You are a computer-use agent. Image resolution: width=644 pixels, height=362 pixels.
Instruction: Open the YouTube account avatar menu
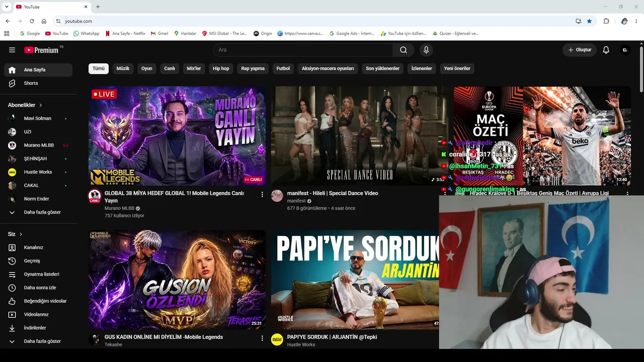click(625, 50)
